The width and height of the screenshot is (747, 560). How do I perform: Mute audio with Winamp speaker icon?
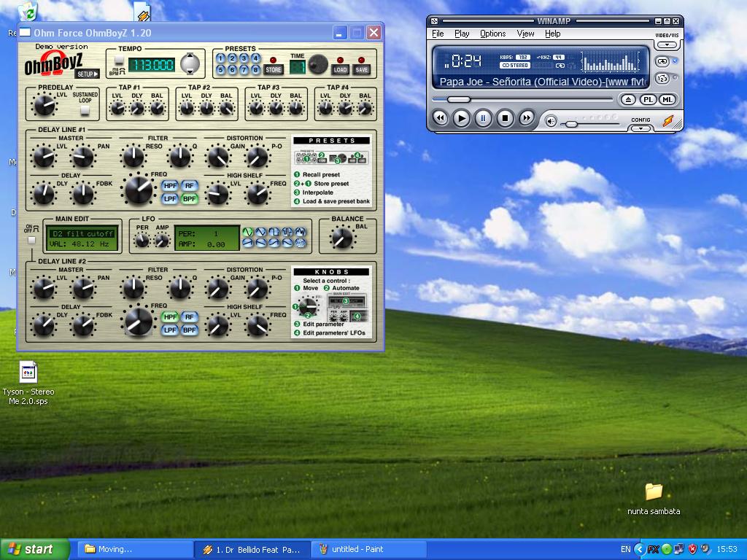[x=551, y=122]
